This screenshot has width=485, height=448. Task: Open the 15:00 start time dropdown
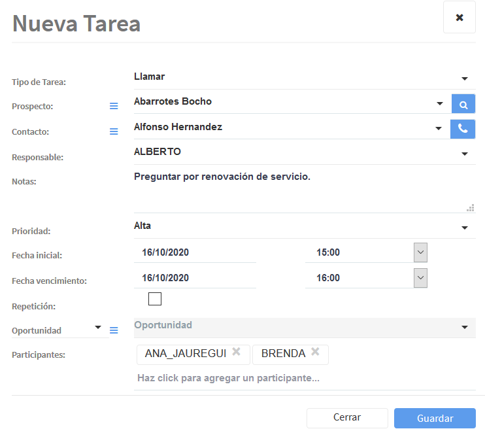click(420, 252)
